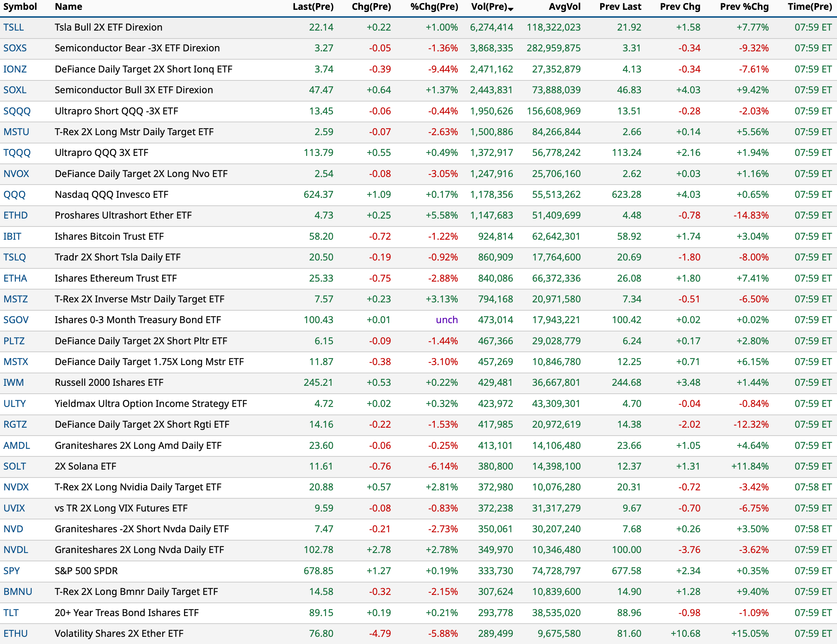
Task: Click the SPY ticker link
Action: (x=11, y=571)
